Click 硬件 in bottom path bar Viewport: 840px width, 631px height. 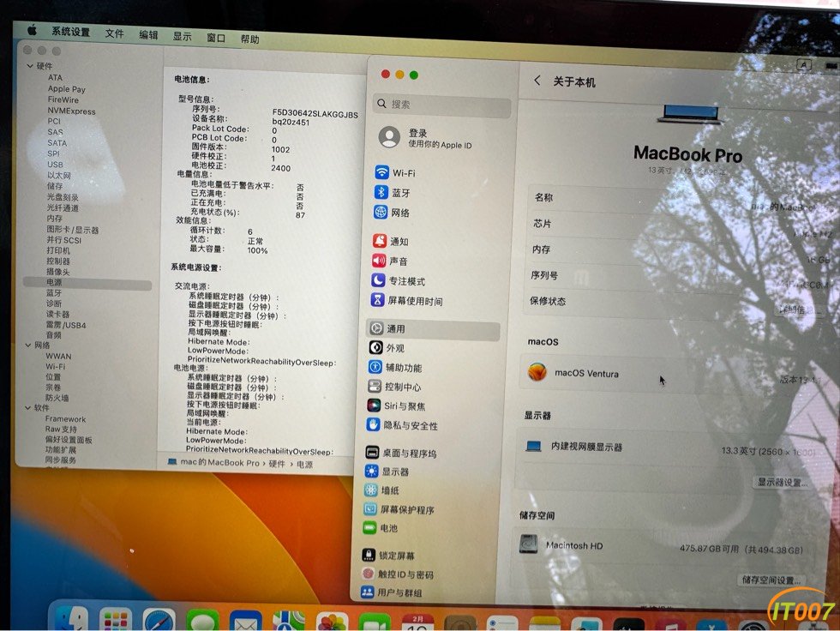(277, 464)
